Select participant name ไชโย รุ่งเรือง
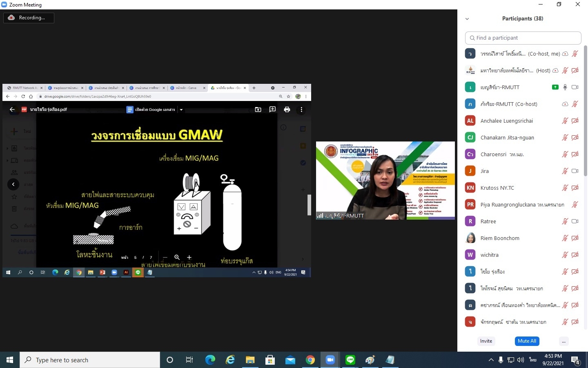Screen dimensions: 588x368 tap(492, 272)
